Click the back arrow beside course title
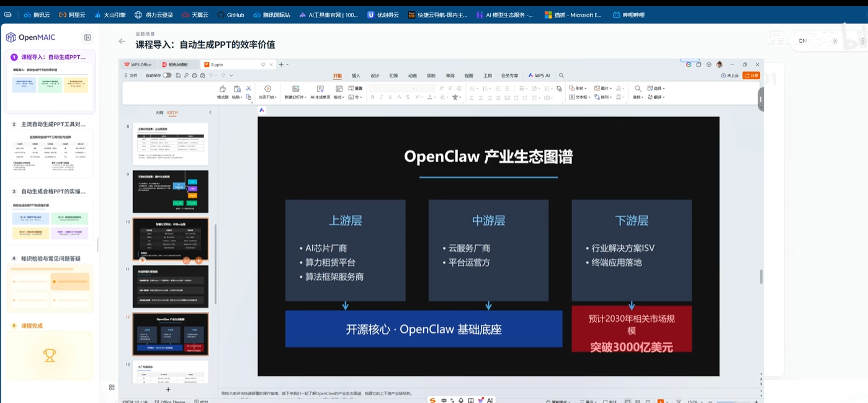The height and width of the screenshot is (403, 868). 122,42
